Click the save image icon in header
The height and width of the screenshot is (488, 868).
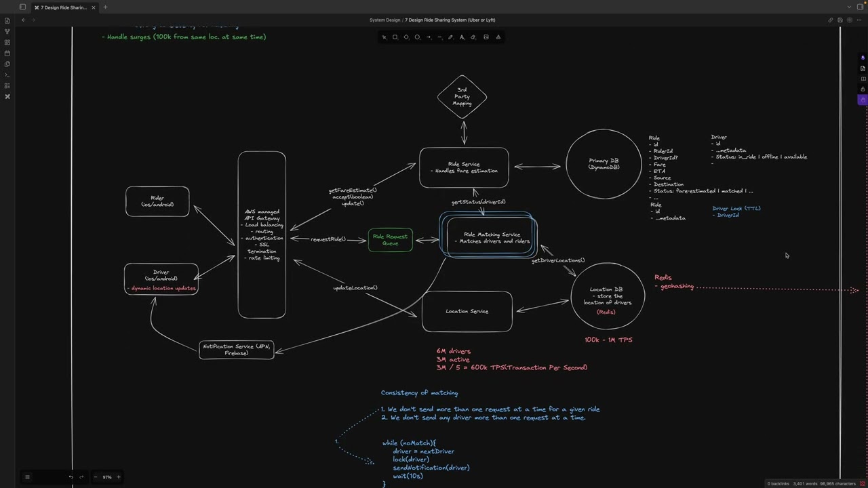pyautogui.click(x=840, y=20)
